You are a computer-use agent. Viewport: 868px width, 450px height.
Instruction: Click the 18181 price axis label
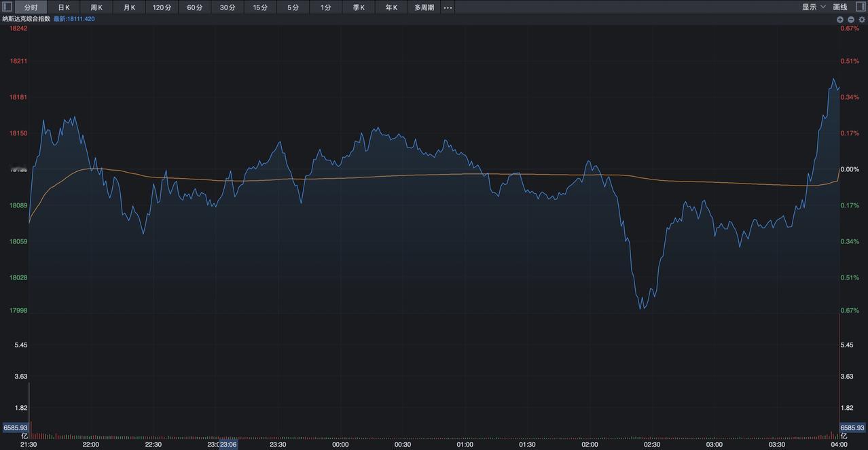19,97
